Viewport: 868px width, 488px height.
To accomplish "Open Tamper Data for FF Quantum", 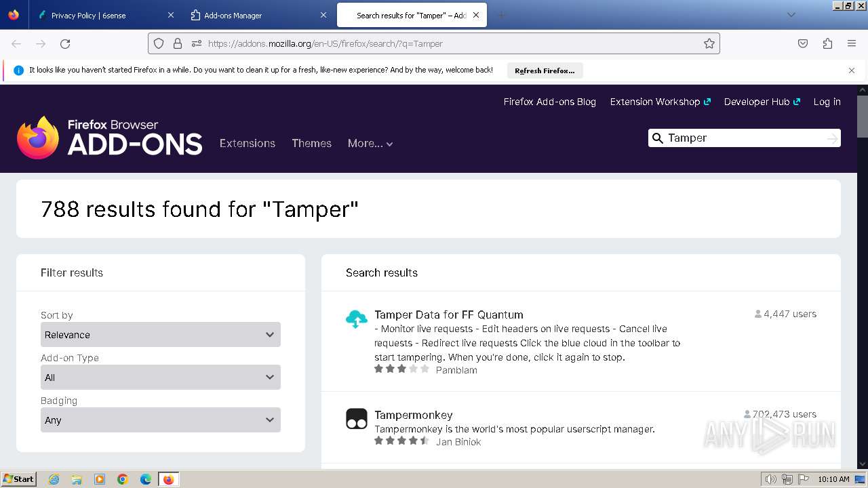I will (449, 314).
